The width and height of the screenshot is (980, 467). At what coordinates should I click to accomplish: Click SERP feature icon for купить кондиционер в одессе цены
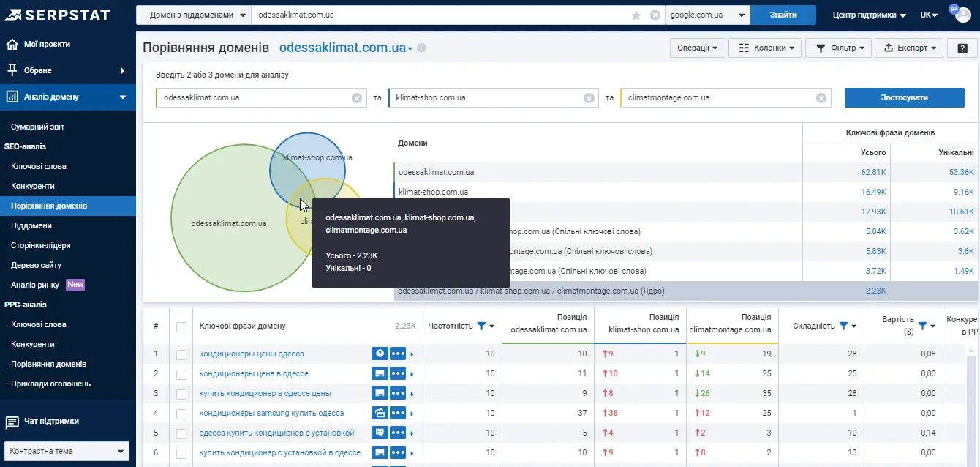pyautogui.click(x=380, y=393)
